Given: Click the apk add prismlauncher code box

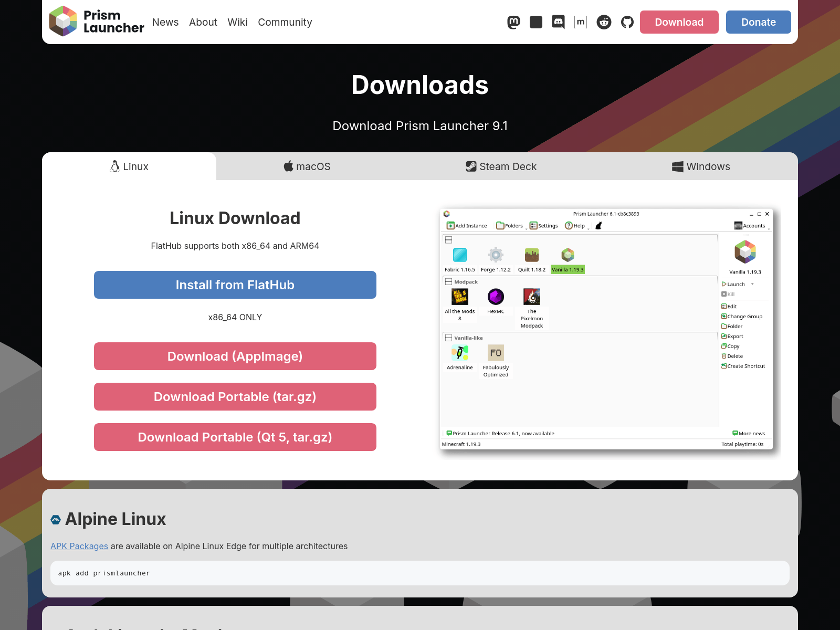Looking at the screenshot, I should (x=420, y=573).
